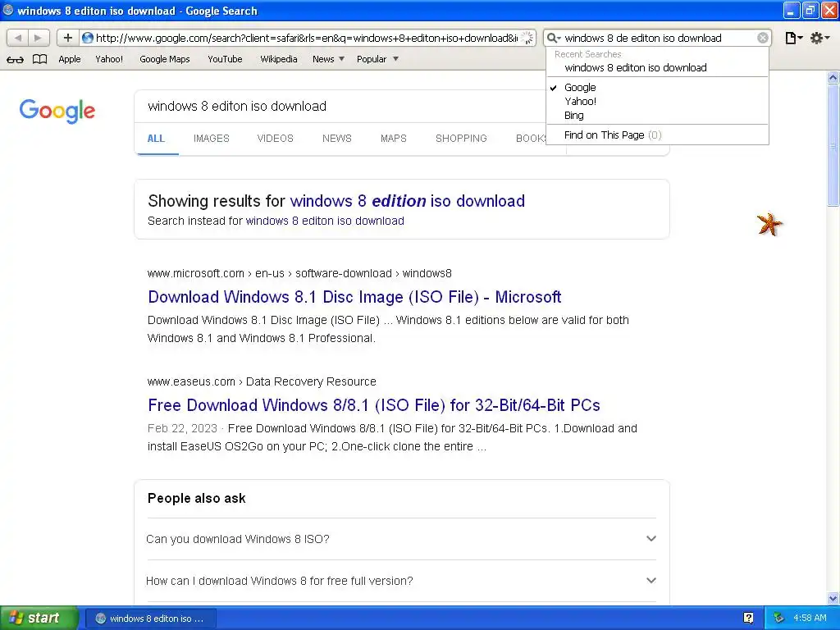Open the News bookmarks dropdown
This screenshot has height=630, width=840.
pyautogui.click(x=328, y=59)
